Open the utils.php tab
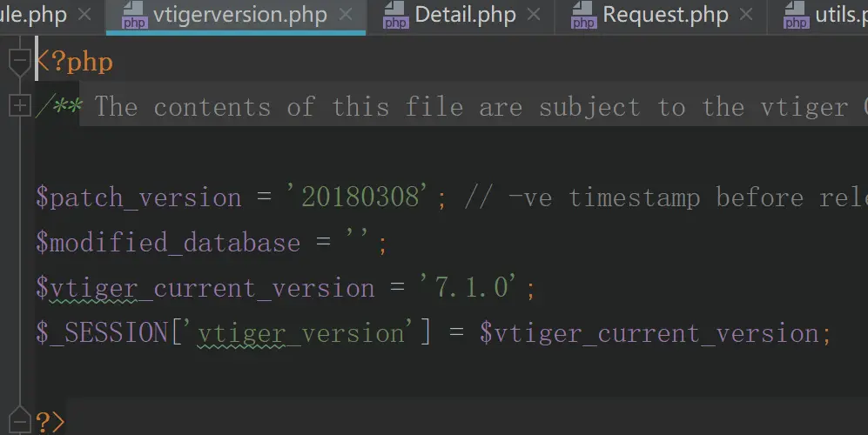The height and width of the screenshot is (435, 868). tap(841, 15)
